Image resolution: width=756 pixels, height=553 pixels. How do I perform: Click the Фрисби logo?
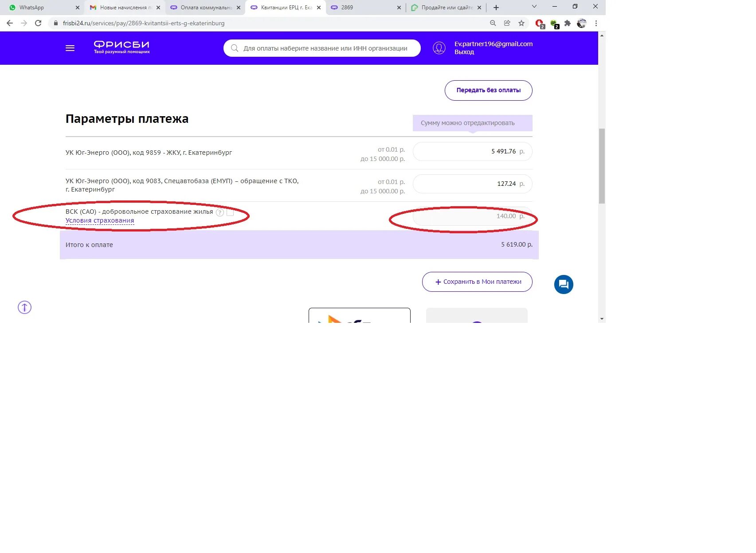pyautogui.click(x=121, y=47)
